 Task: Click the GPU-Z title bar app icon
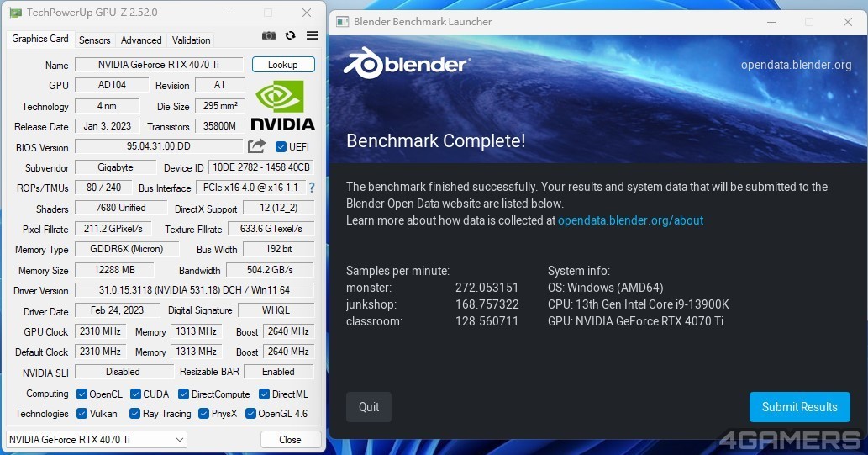(x=15, y=12)
